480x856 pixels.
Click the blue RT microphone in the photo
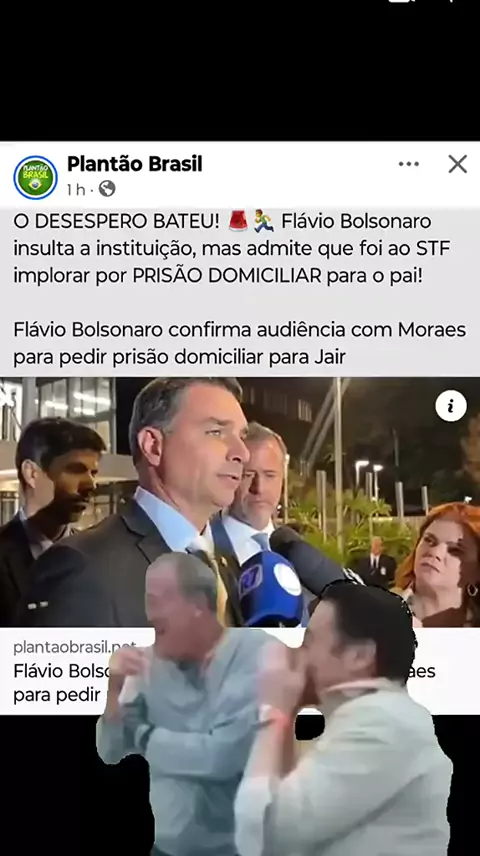point(270,587)
